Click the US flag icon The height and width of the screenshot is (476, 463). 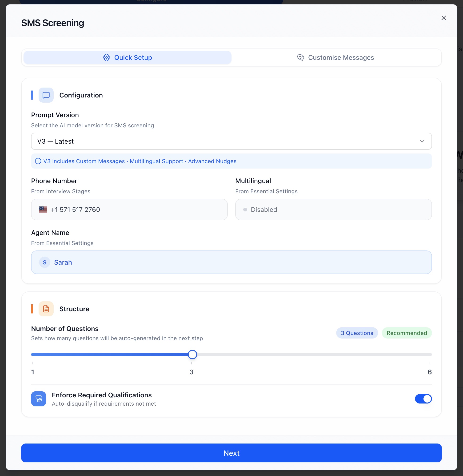pyautogui.click(x=43, y=210)
